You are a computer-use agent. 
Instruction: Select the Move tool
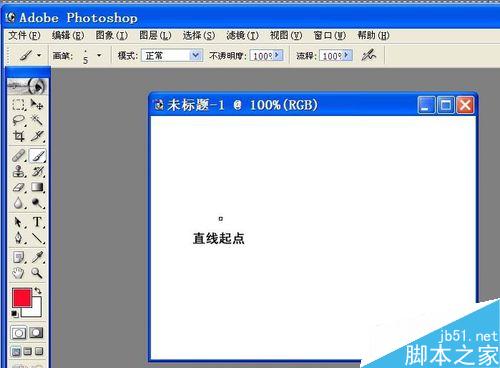coord(37,104)
